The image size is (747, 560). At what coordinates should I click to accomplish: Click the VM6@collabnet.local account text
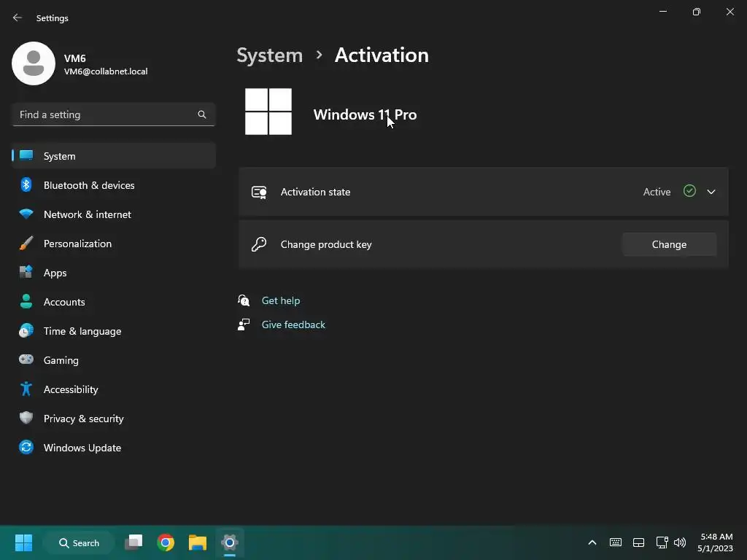point(106,71)
